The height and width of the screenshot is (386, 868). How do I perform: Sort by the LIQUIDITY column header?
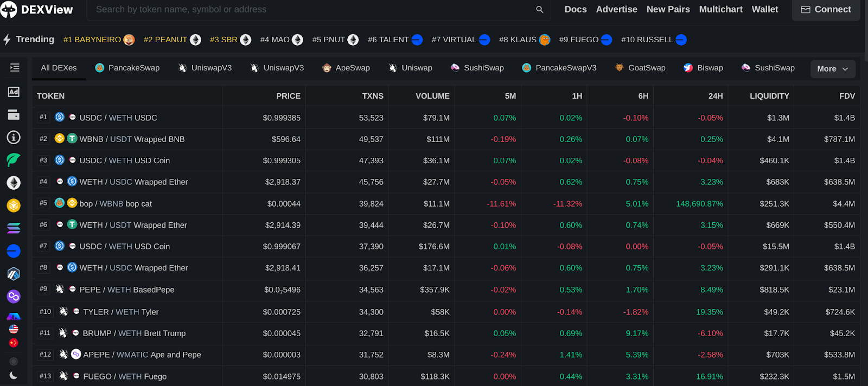(769, 96)
